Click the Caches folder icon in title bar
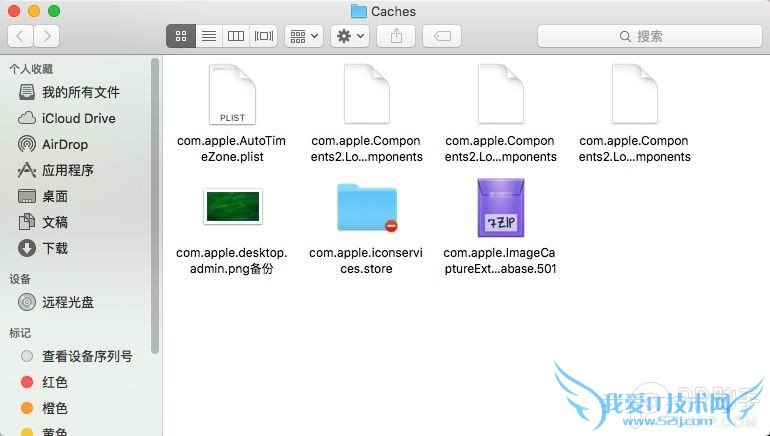This screenshot has width=770, height=436. [358, 11]
